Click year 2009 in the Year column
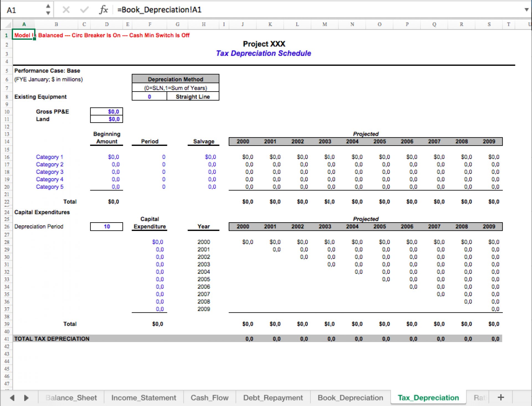Viewport: 532px width, 406px height. [x=204, y=309]
